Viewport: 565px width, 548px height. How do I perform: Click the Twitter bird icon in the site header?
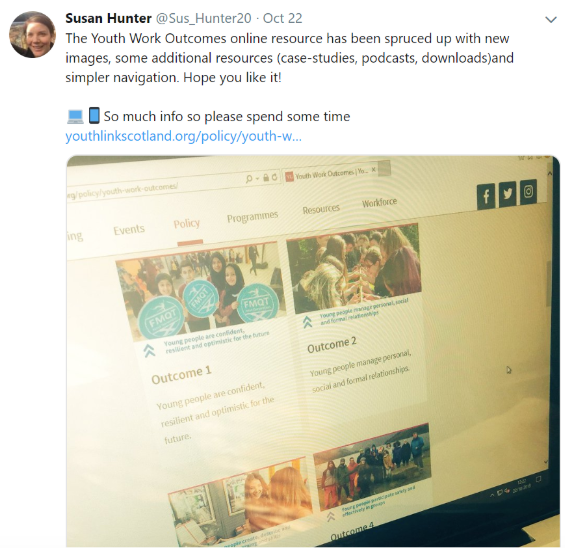[507, 194]
